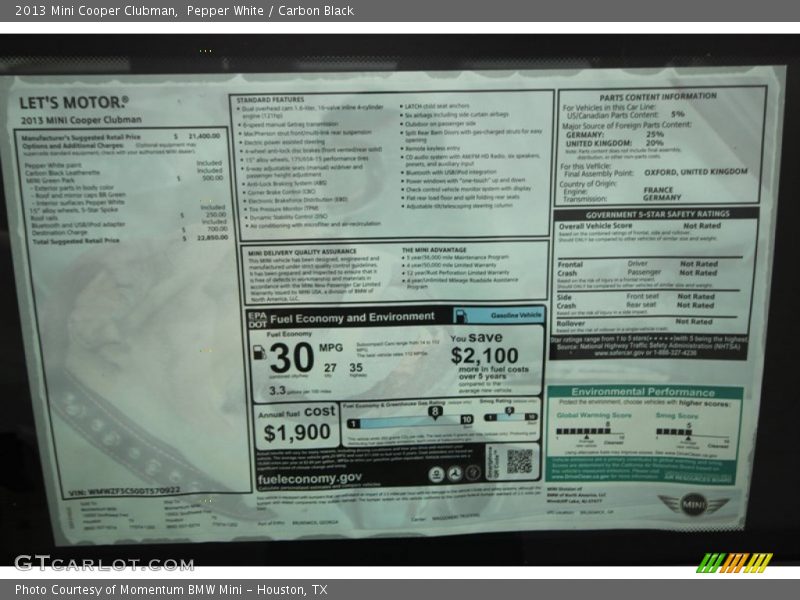Screen dimensions: 800x600
Task: Click the sticker's '2013 MINI Cooper Clubman' subheading
Action: [x=81, y=120]
